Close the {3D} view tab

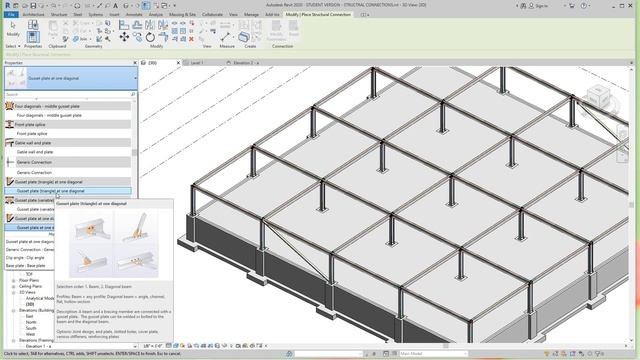click(178, 63)
